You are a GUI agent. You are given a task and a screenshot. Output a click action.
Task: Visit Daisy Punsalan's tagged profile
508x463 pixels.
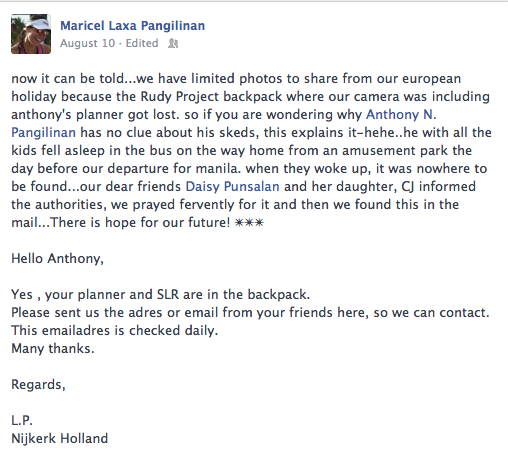point(232,187)
